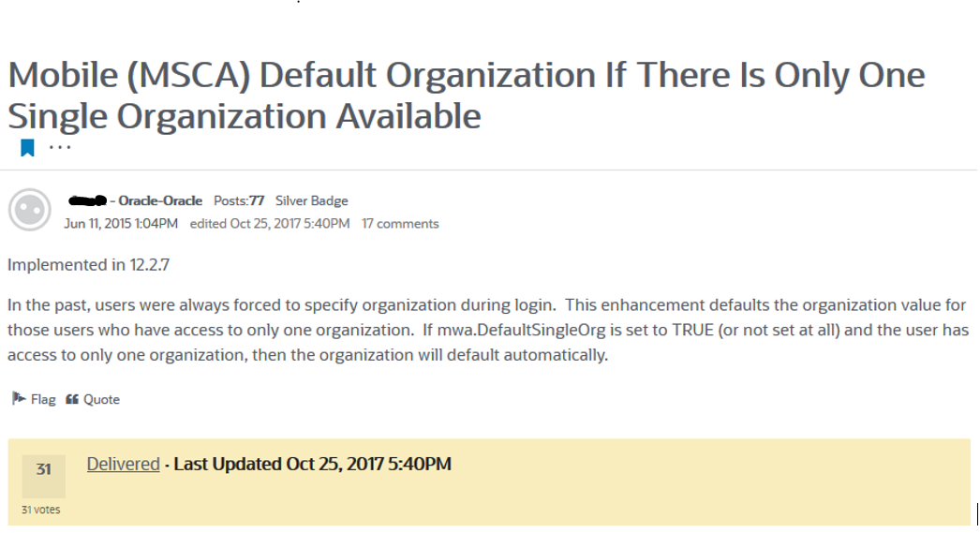Screen dimensions: 980x533
Task: Click the author's grey avatar icon
Action: tap(30, 210)
